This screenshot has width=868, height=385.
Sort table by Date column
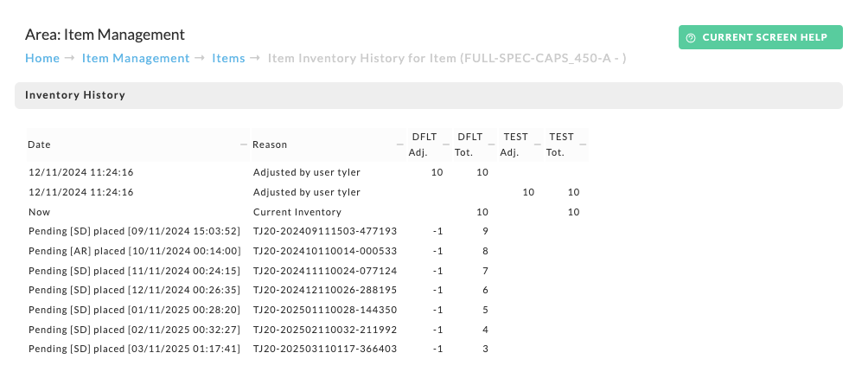[x=39, y=144]
